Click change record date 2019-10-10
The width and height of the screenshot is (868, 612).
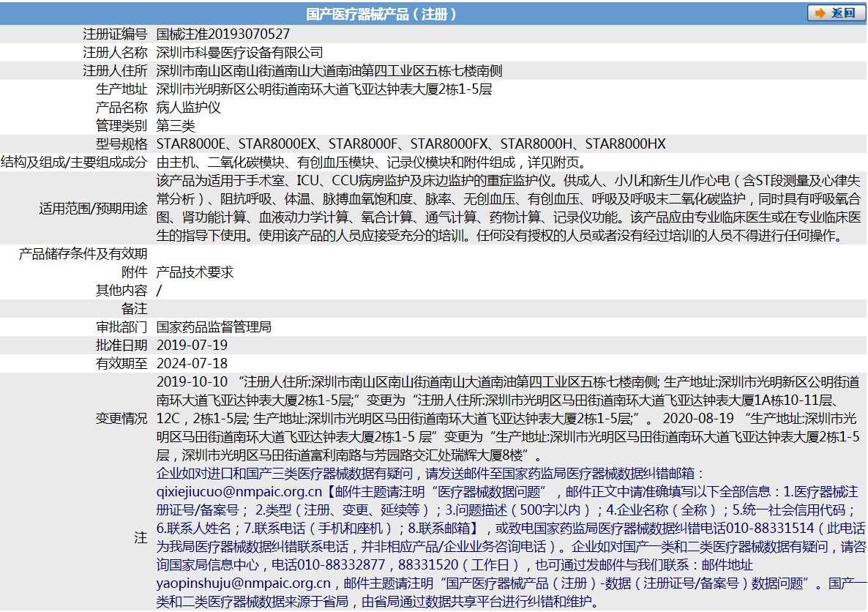(x=192, y=381)
